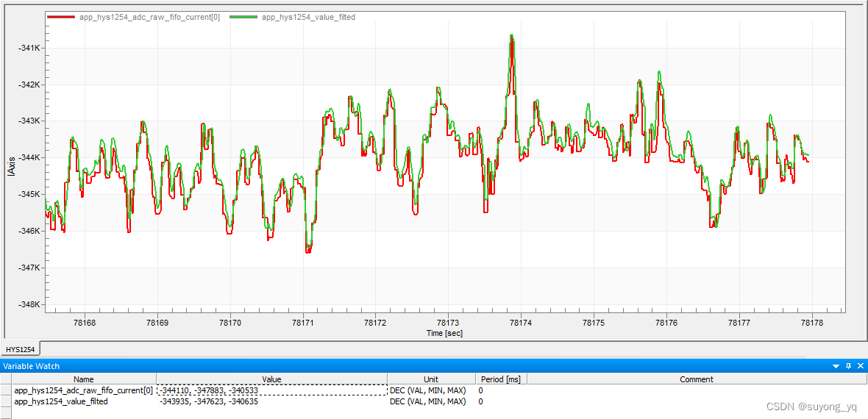Click the value cell -343935, -347623, -340635
This screenshot has width=868, height=419.
tap(271, 401)
